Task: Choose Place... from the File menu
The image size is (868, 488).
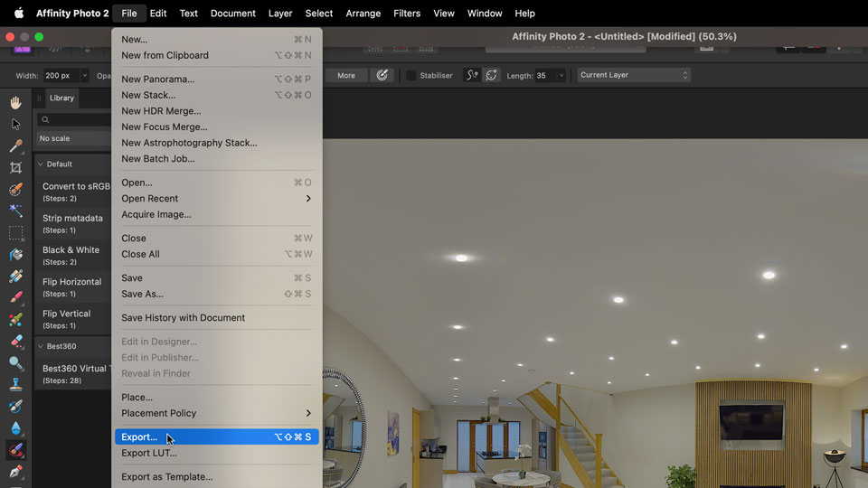Action: 216,398
